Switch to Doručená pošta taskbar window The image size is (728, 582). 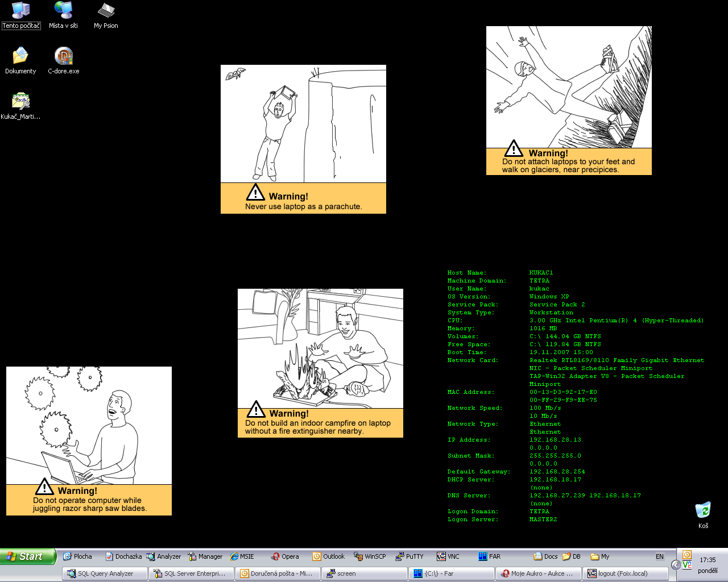pyautogui.click(x=278, y=573)
